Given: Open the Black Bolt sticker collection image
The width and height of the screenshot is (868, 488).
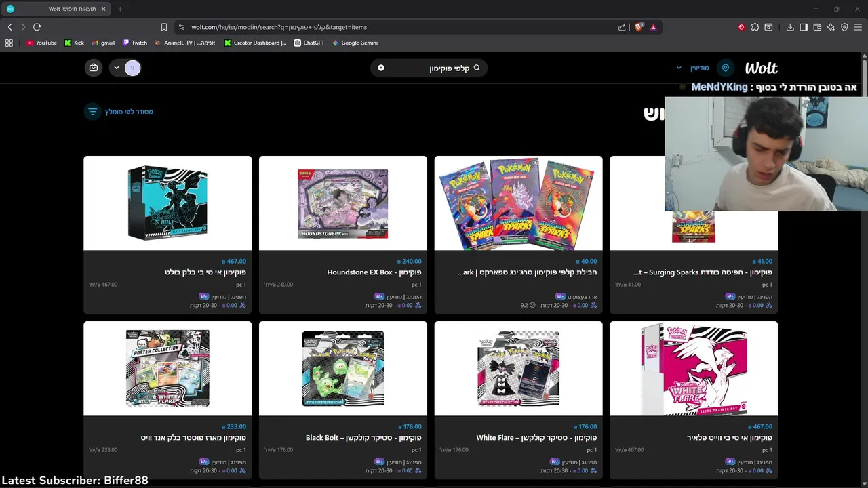Looking at the screenshot, I should [343, 368].
